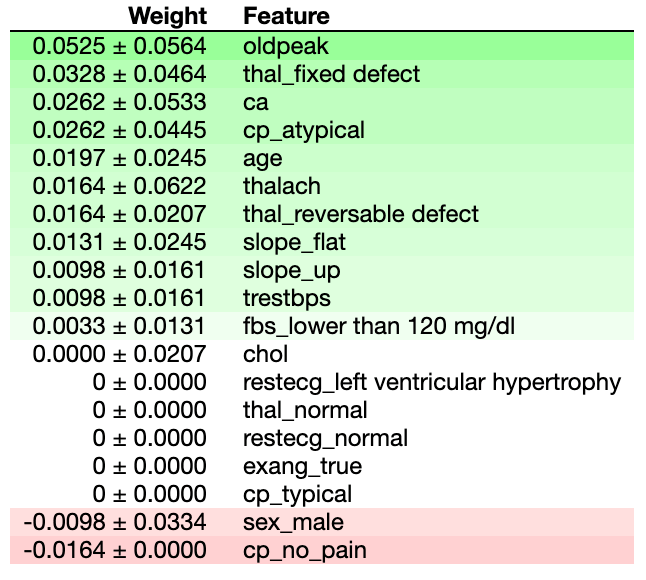The image size is (646, 580).
Task: Select the cp_no_pain feature row
Action: coord(322,550)
